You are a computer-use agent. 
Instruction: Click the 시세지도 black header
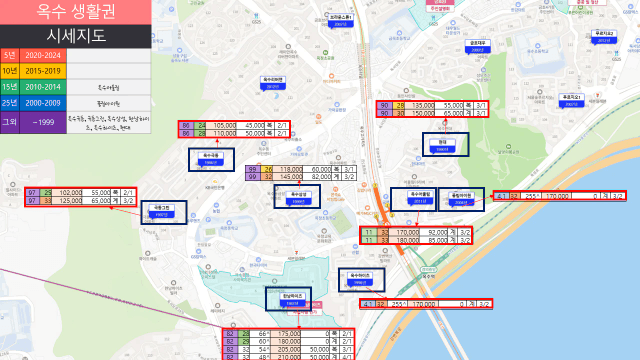tap(76, 36)
